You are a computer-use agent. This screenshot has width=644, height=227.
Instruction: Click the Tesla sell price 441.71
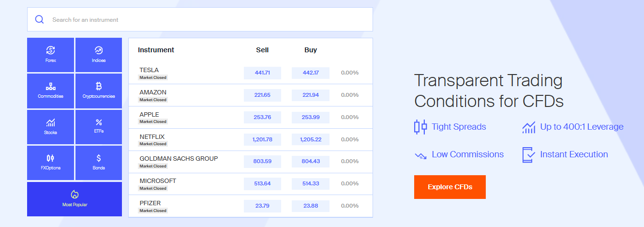coord(262,73)
